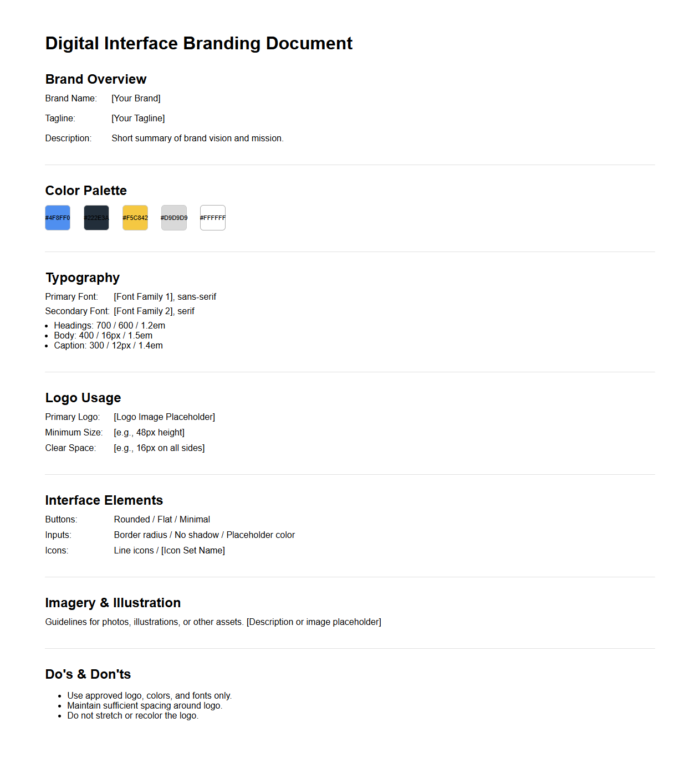The width and height of the screenshot is (700, 764).
Task: Select the [Description or image placeholder] text
Action: tap(313, 622)
